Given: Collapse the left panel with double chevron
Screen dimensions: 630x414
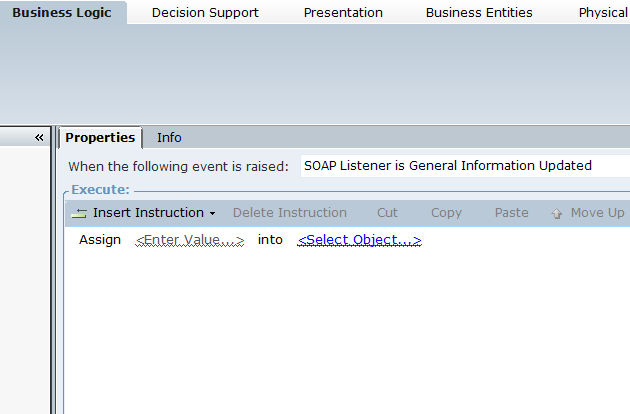Looking at the screenshot, I should 39,137.
